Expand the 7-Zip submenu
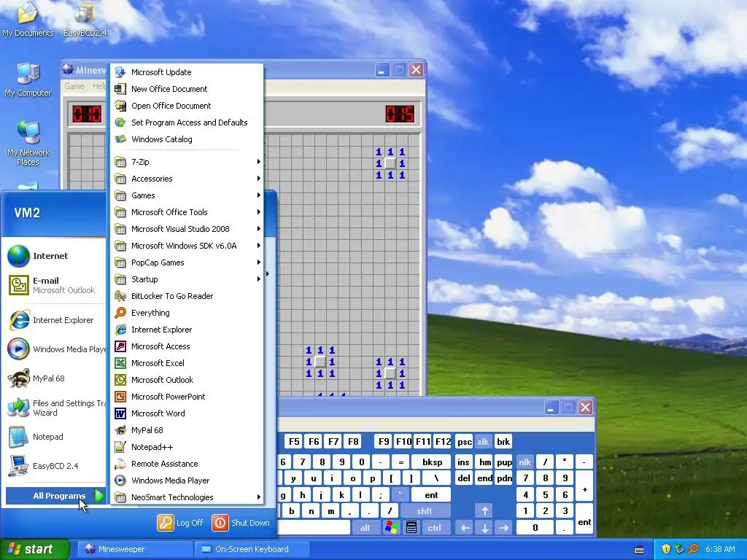 pyautogui.click(x=188, y=162)
